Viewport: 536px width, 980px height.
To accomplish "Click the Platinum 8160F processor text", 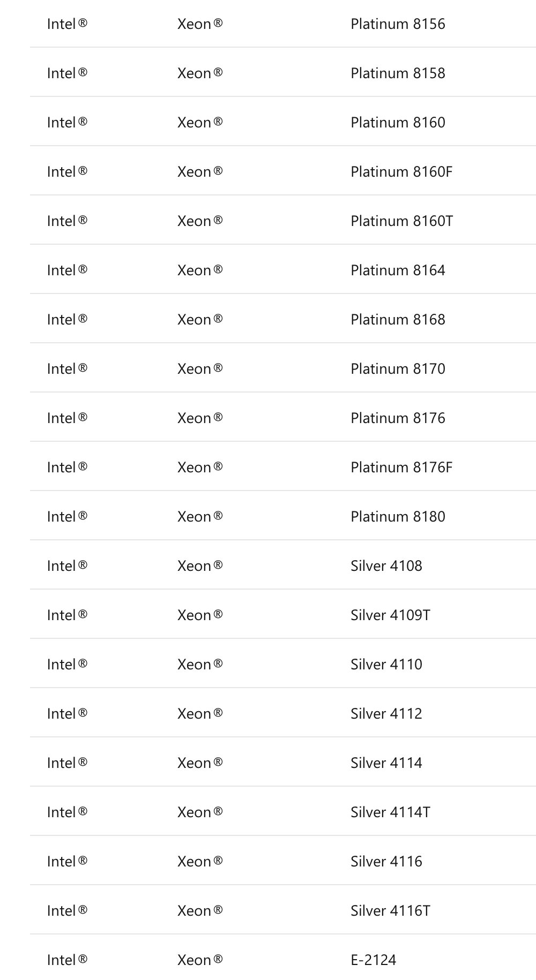I will point(401,172).
